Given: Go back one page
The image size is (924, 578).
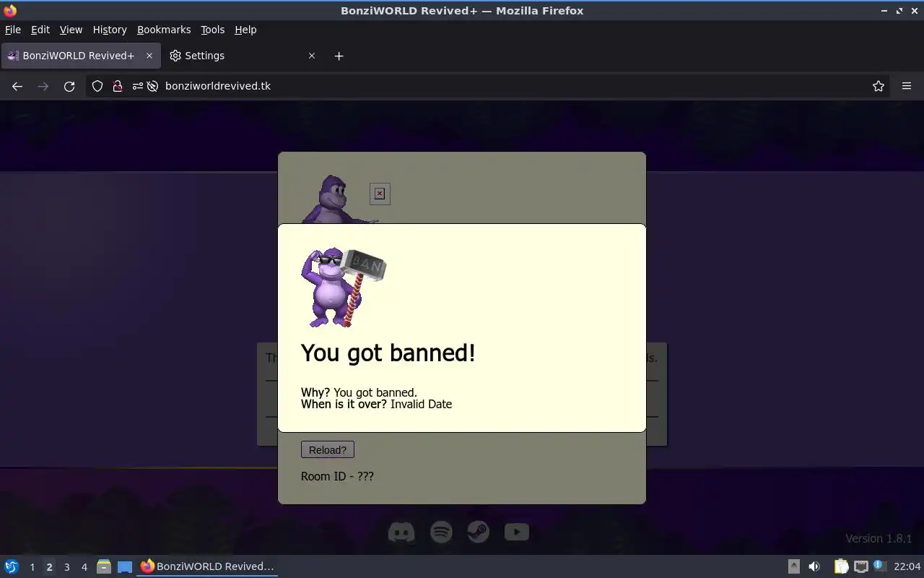Looking at the screenshot, I should pyautogui.click(x=17, y=86).
